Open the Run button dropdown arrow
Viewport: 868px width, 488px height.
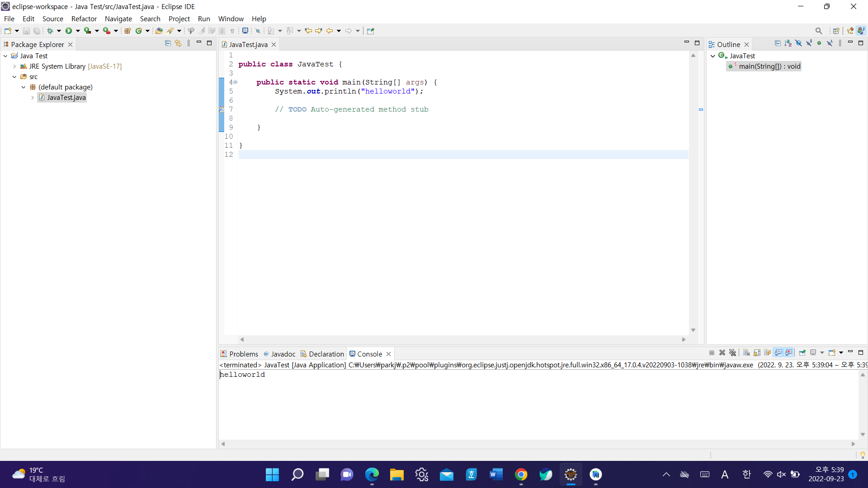78,31
